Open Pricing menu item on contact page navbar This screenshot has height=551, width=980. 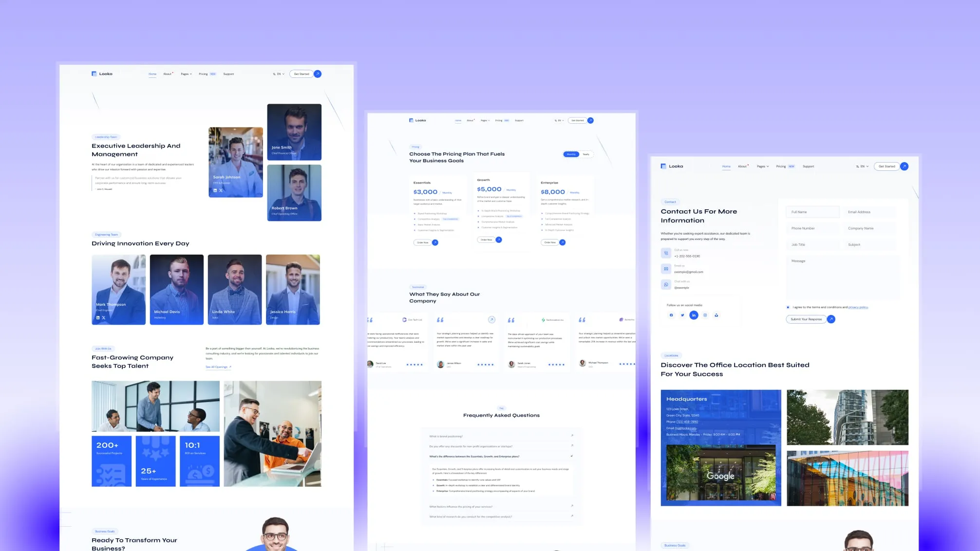[x=781, y=166]
